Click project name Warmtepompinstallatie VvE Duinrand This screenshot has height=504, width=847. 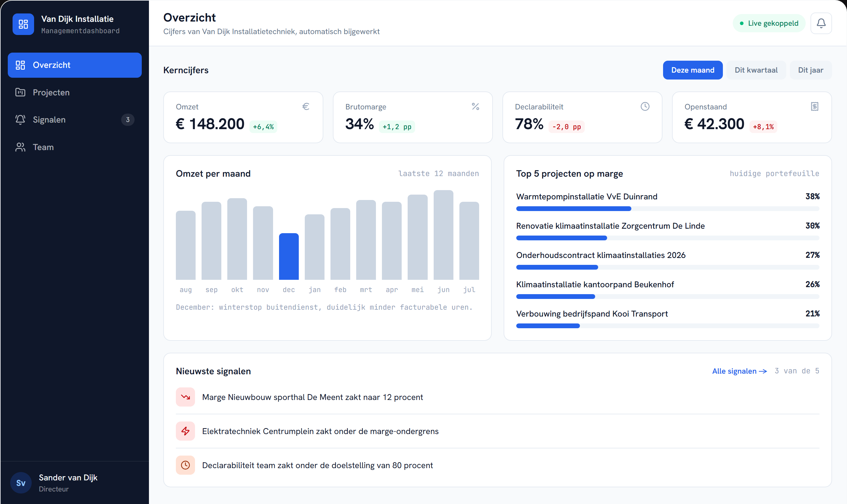(x=587, y=197)
